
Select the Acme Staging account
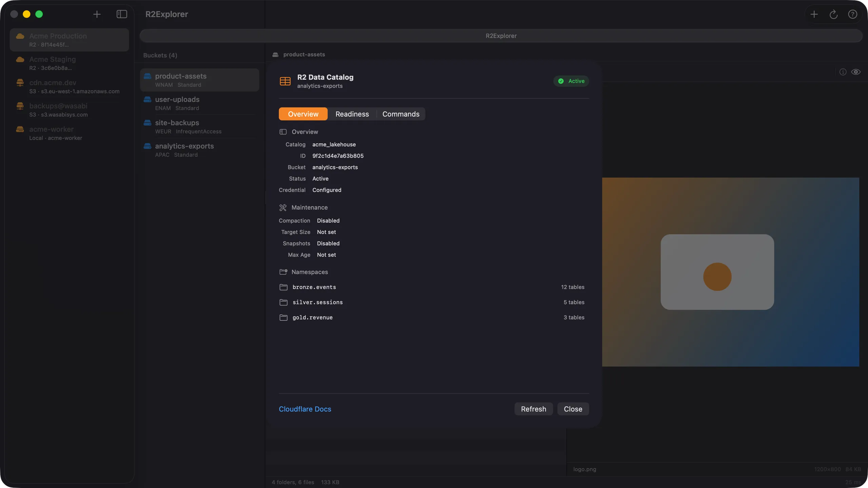point(70,63)
